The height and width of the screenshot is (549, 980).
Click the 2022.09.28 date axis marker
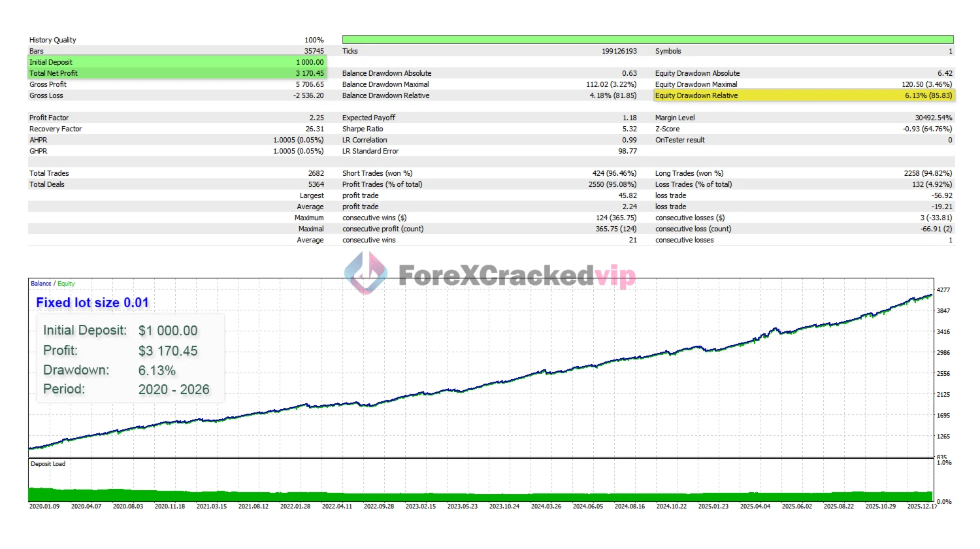[379, 507]
